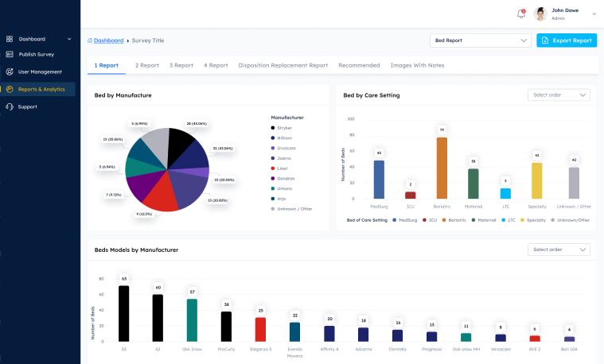Open Select order dropdown for Care Setting

click(559, 95)
